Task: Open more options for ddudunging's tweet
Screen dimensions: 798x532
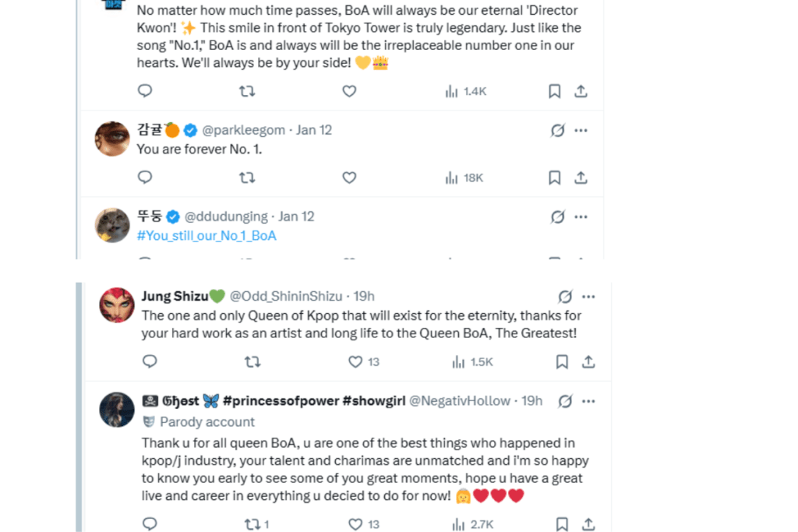Action: click(x=581, y=217)
